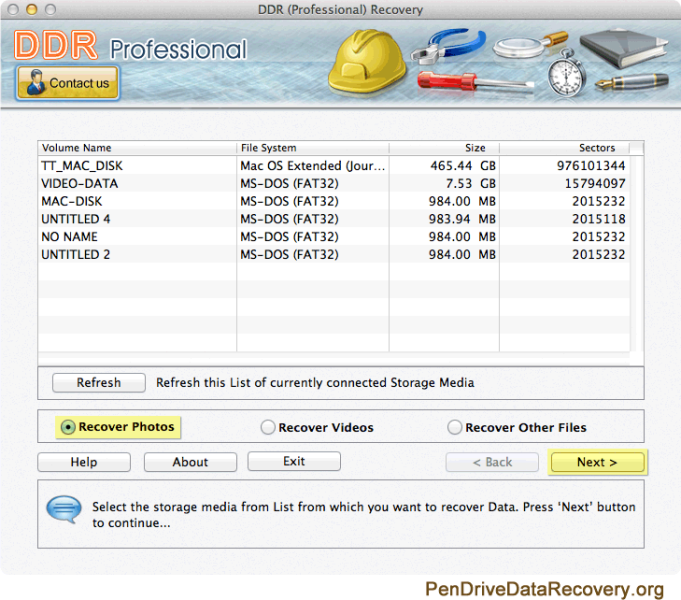This screenshot has width=681, height=600.
Task: Select the TT_MAC_DISK volume row
Action: 334,166
